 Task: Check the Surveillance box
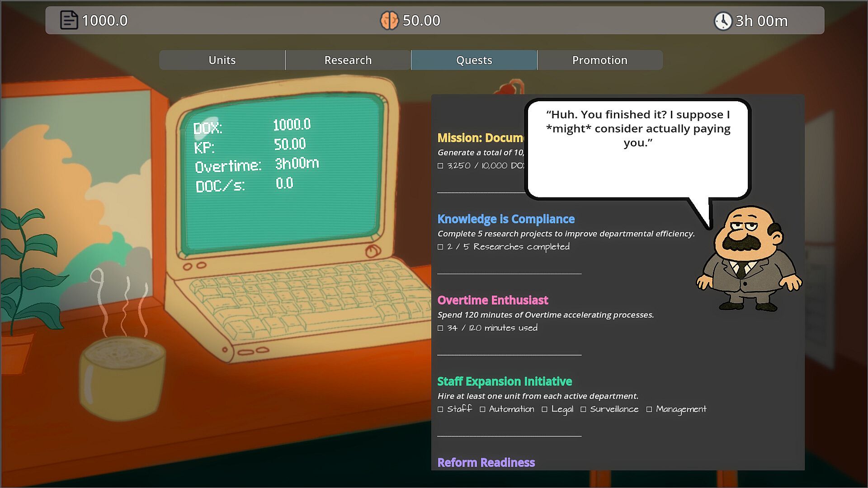(x=583, y=409)
